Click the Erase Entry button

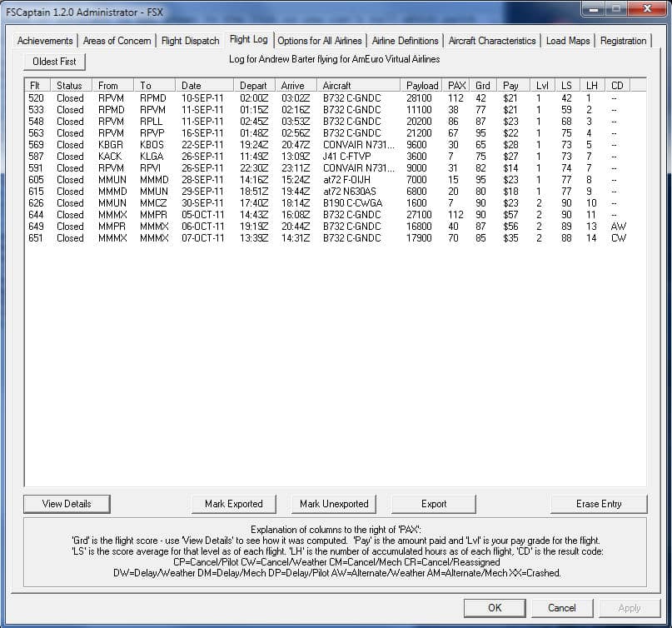598,504
